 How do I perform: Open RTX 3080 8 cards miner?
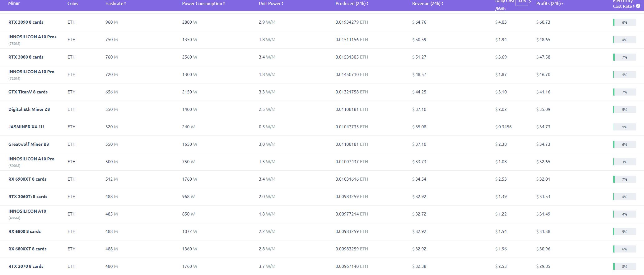pos(26,57)
